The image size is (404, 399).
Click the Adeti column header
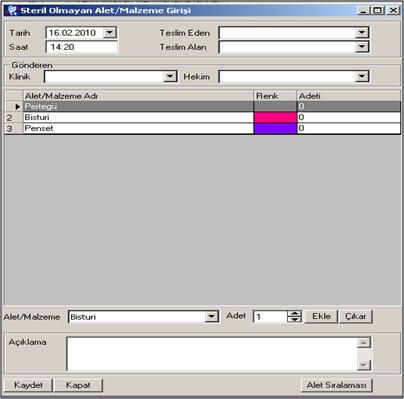coord(348,96)
